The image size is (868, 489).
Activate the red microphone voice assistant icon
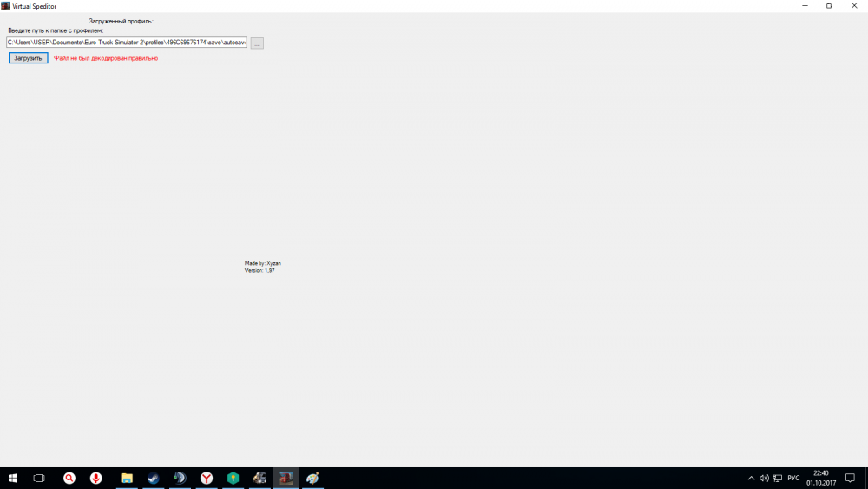95,478
